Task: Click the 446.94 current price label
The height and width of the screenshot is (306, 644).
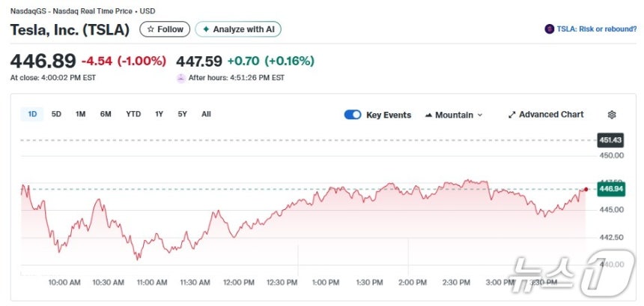Action: point(610,188)
